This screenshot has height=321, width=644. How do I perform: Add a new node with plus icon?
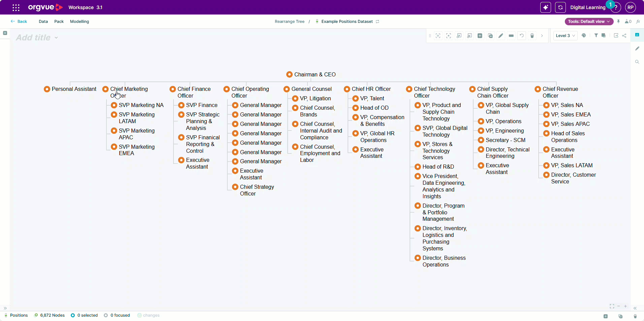(x=480, y=36)
